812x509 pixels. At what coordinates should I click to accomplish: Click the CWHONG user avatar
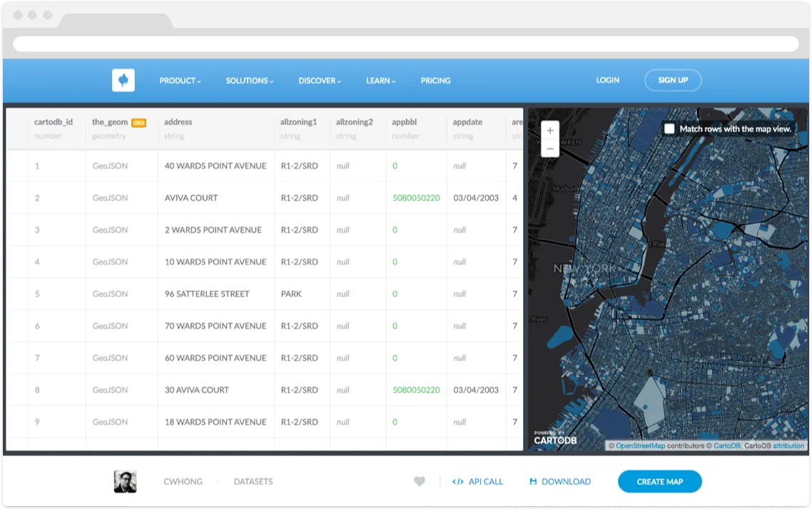click(126, 482)
